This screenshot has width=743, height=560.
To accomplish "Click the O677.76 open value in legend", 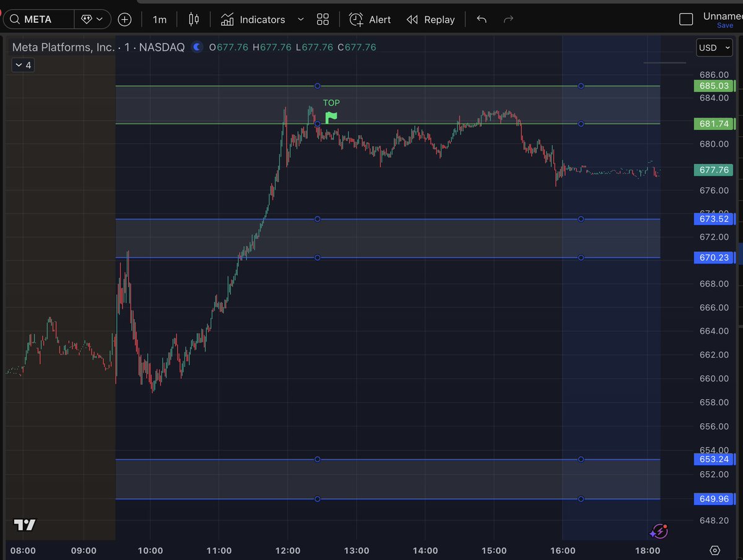I will (229, 47).
